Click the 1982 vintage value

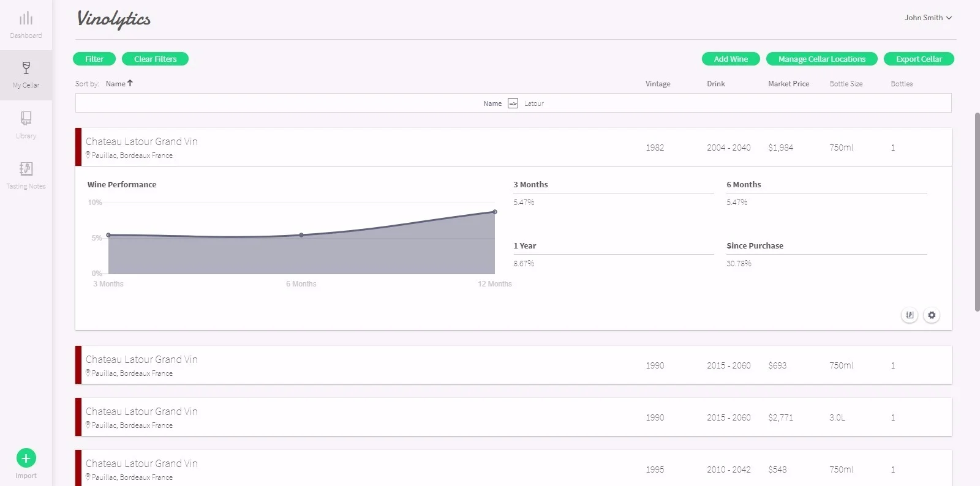[655, 148]
